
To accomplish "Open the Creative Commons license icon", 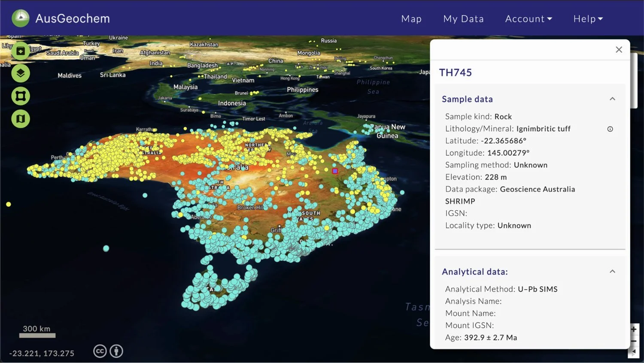I will 100,351.
